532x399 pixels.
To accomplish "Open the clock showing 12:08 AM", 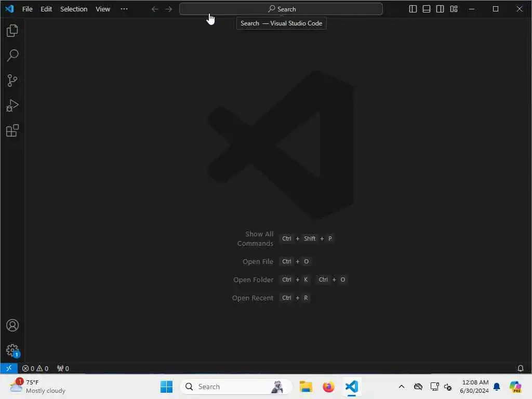I will click(474, 387).
